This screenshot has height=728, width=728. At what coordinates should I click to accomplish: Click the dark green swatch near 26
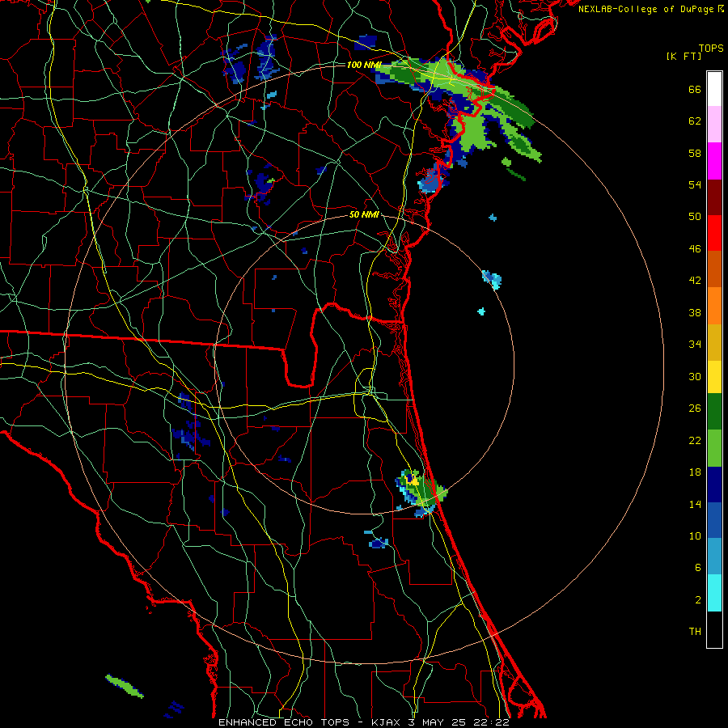[x=714, y=412]
